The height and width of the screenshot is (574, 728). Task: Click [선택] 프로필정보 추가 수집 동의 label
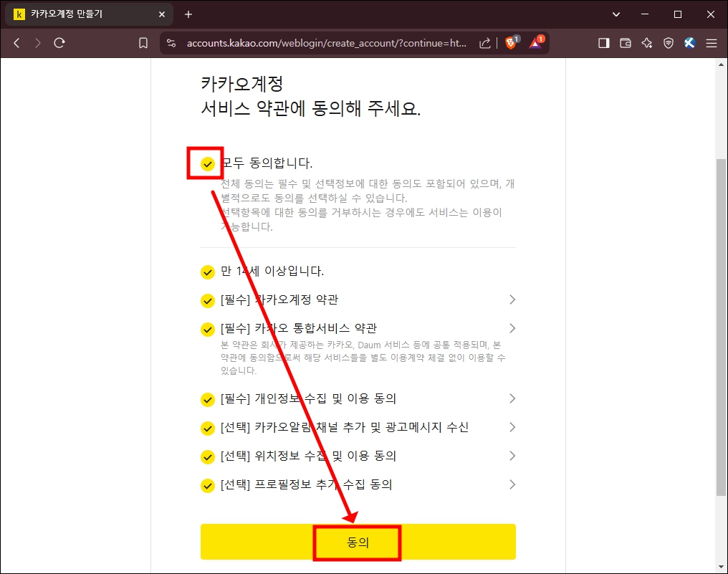(307, 485)
